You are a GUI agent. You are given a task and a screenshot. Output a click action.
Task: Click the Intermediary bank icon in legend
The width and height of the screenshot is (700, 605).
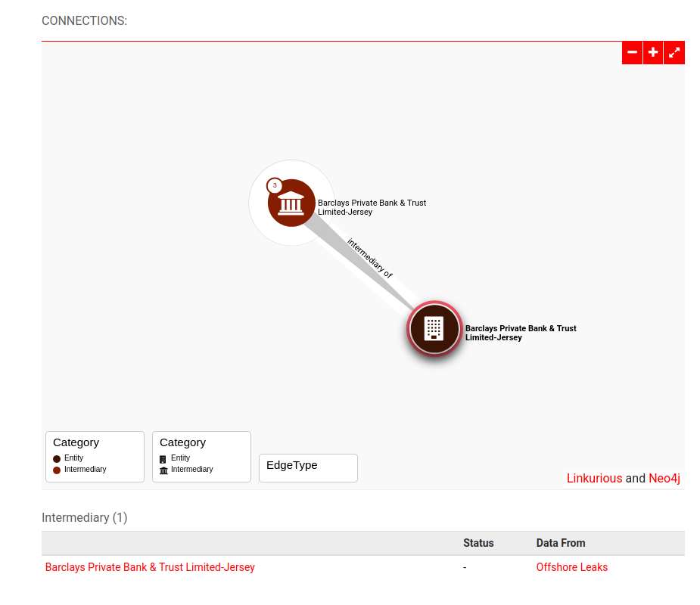point(163,470)
